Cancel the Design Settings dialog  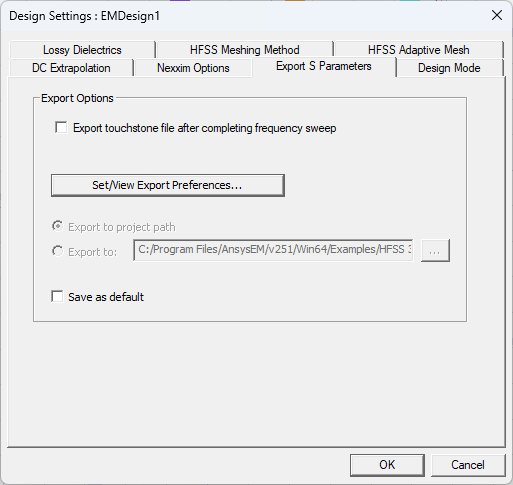pos(468,465)
